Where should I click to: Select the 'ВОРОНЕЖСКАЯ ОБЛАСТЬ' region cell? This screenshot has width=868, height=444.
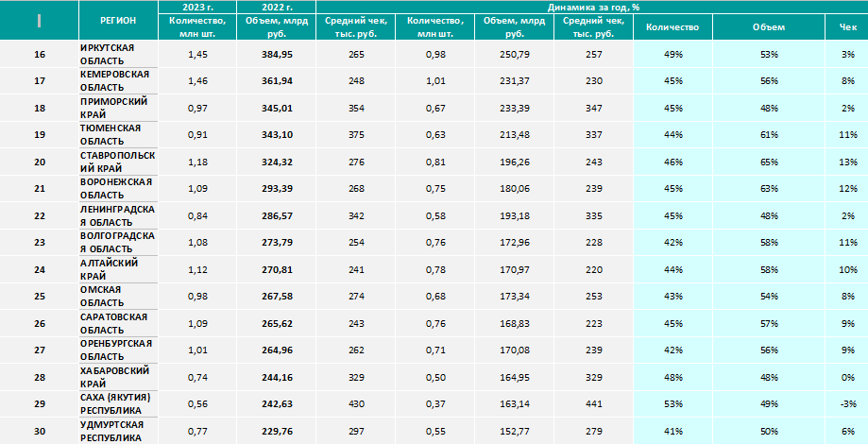pyautogui.click(x=118, y=188)
